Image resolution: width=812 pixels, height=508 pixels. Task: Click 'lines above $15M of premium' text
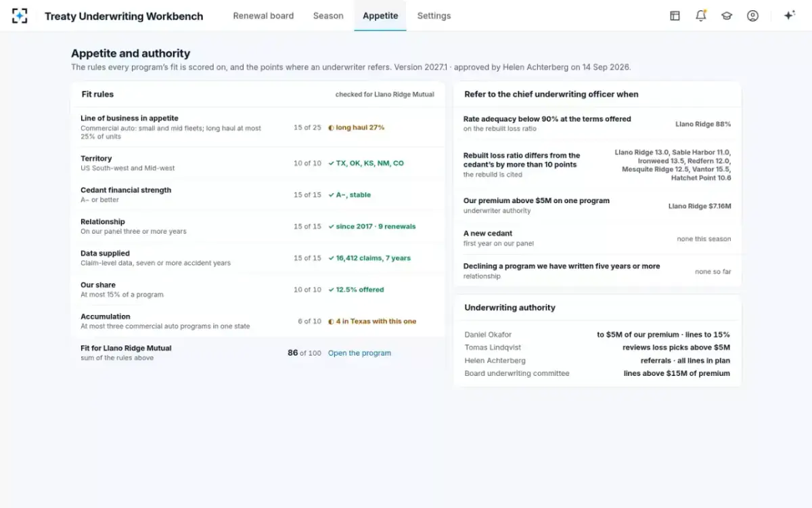(677, 373)
